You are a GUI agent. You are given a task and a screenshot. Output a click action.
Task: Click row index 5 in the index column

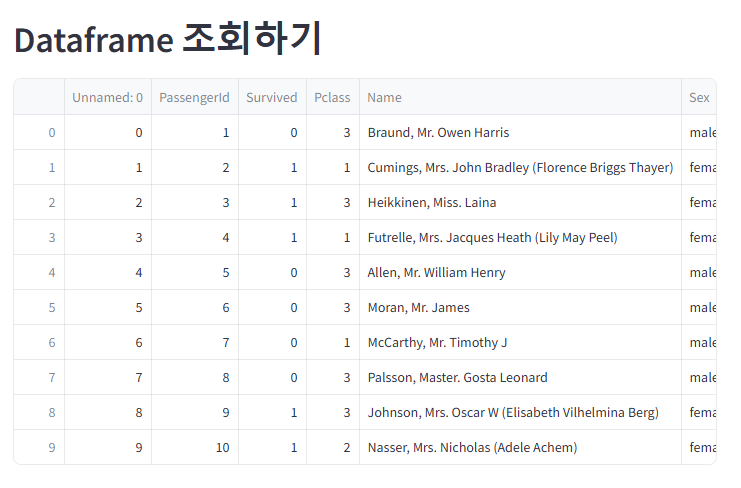point(39,307)
